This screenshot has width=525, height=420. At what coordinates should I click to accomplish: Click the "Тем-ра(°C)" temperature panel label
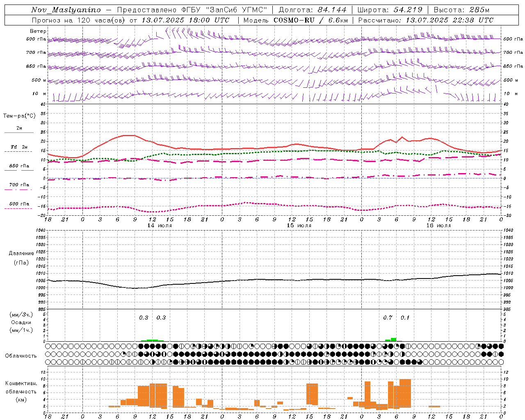tap(19, 116)
